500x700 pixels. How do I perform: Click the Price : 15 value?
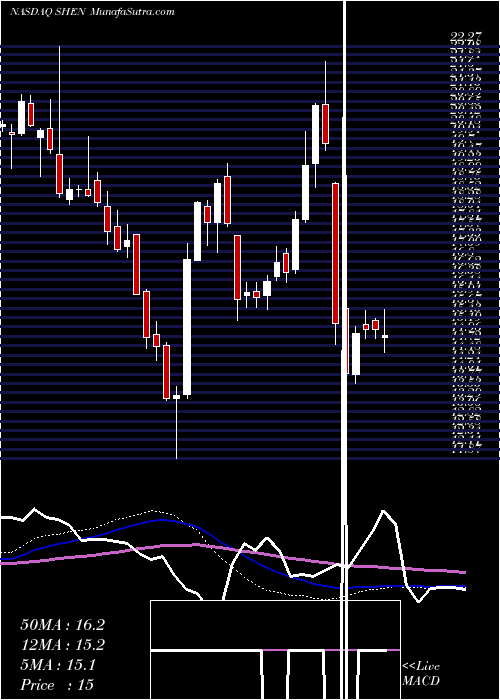57,685
